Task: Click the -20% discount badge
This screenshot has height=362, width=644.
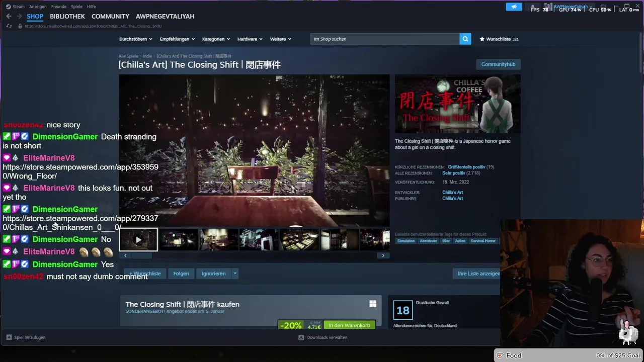Action: coord(291,325)
